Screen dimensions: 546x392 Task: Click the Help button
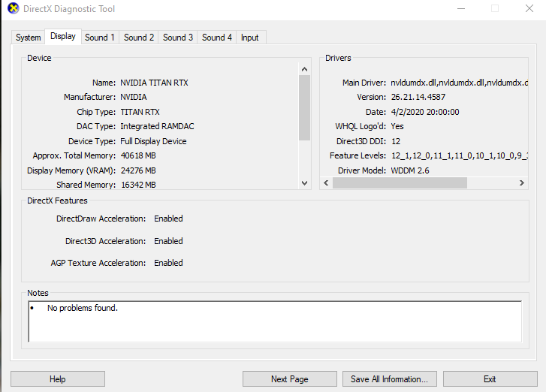58,378
